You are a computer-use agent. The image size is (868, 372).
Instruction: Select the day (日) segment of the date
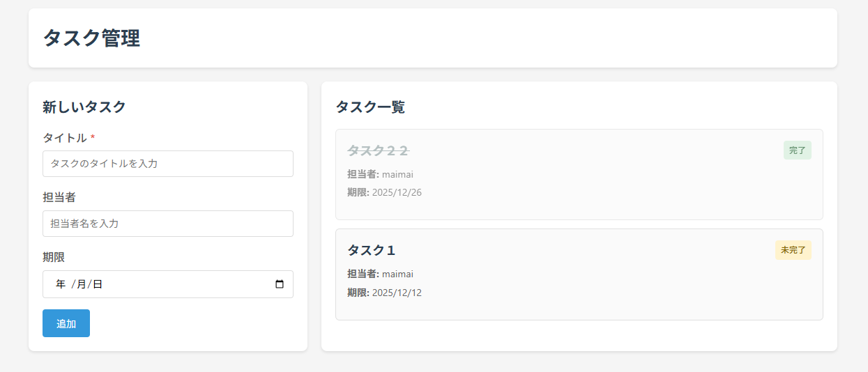(x=98, y=284)
